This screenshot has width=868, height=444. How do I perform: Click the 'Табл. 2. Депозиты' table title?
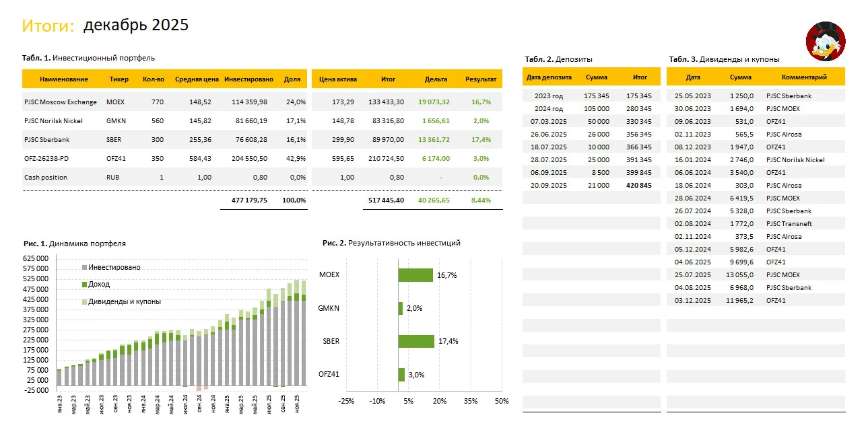point(559,59)
